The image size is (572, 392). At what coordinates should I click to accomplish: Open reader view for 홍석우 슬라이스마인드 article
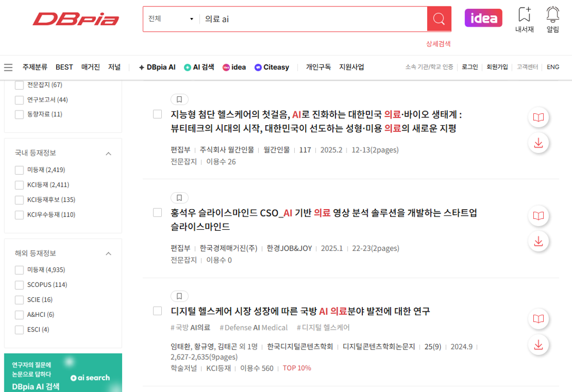pyautogui.click(x=538, y=216)
